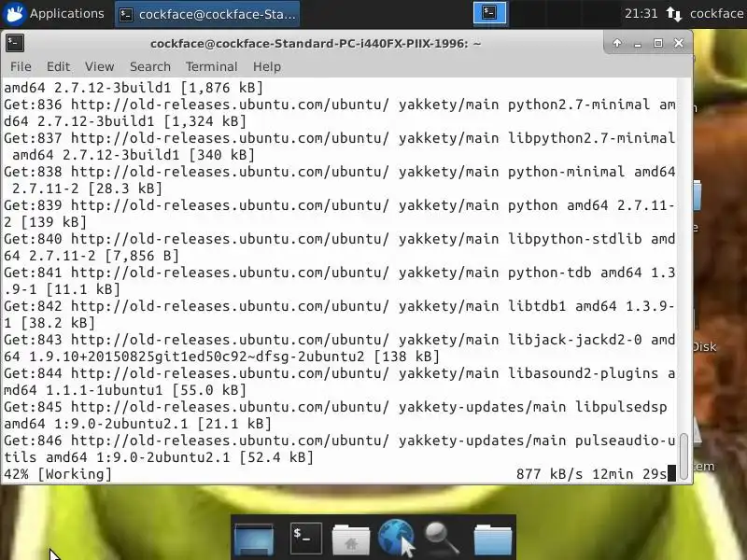Screen dimensions: 747x560
Task: Open the Help menu
Action: point(267,66)
